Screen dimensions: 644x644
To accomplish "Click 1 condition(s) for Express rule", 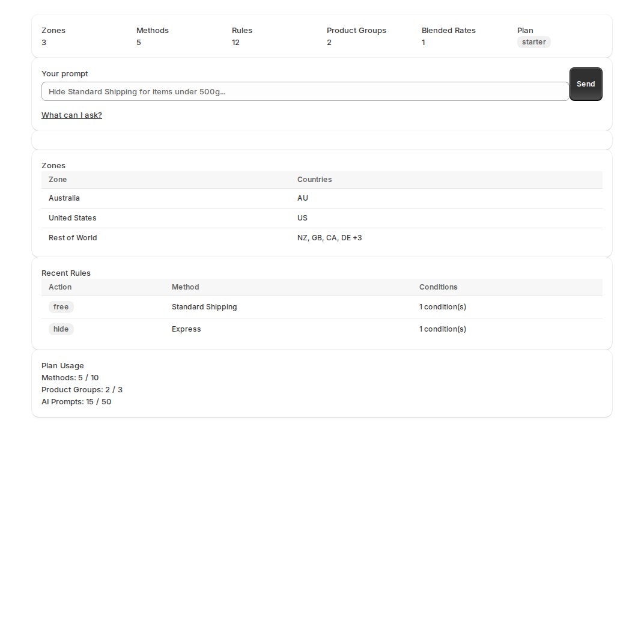I will point(443,329).
